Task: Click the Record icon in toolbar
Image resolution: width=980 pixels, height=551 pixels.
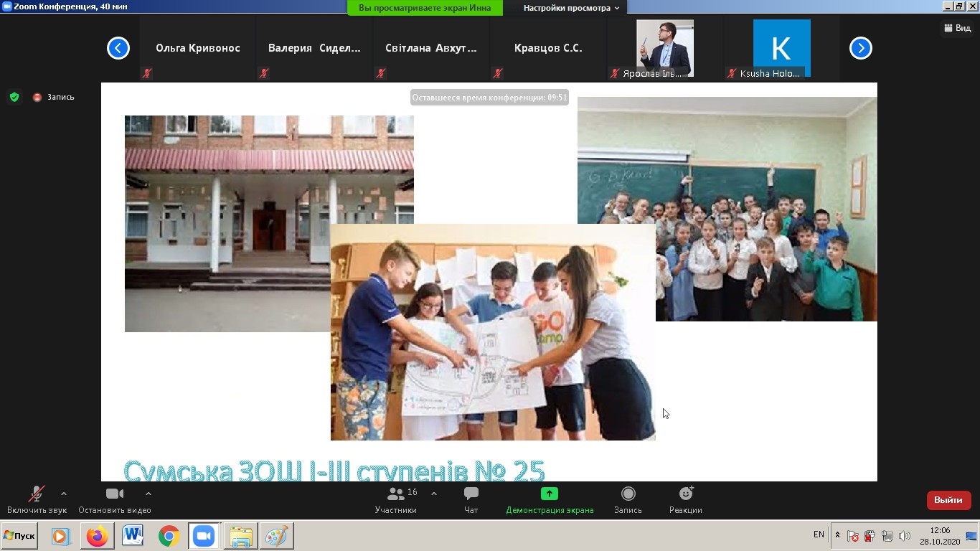Action: click(x=628, y=494)
